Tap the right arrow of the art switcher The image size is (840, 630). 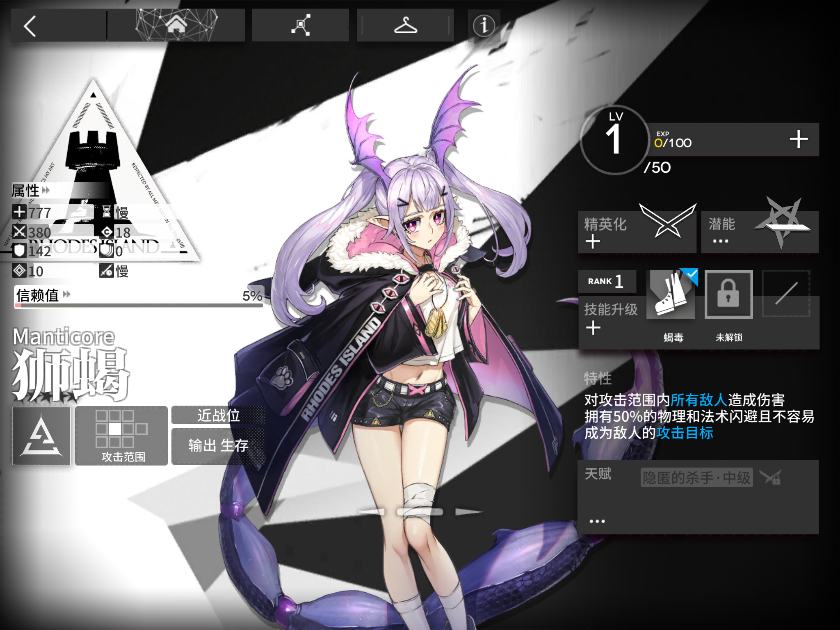[470, 511]
